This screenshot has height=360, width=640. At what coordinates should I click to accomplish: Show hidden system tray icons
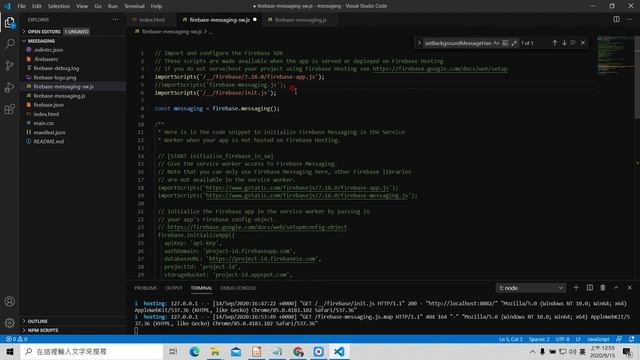(532, 351)
